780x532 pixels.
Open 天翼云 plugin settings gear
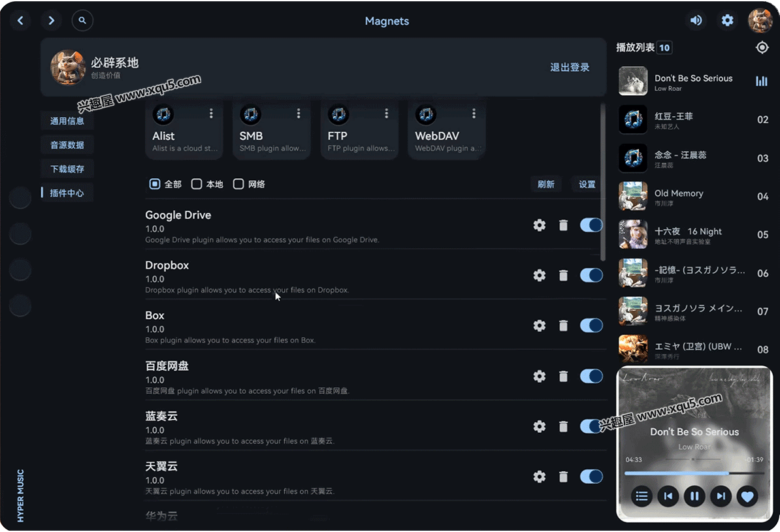539,477
